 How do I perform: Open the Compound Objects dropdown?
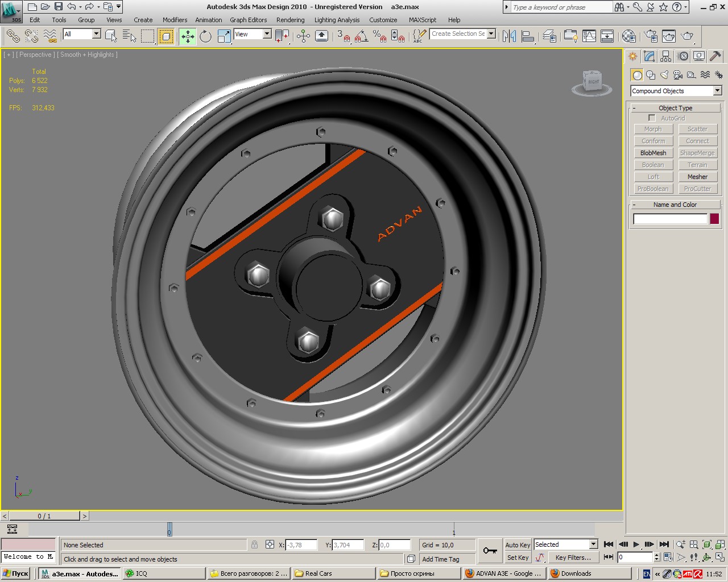click(676, 91)
